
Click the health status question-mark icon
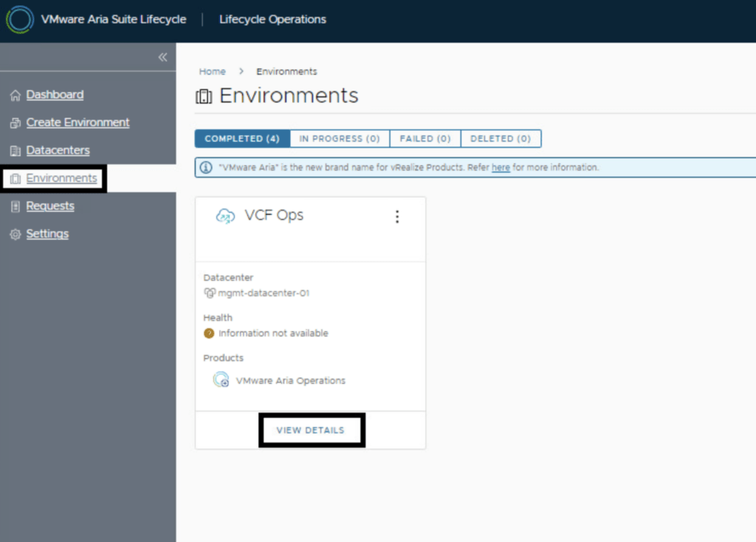point(209,333)
